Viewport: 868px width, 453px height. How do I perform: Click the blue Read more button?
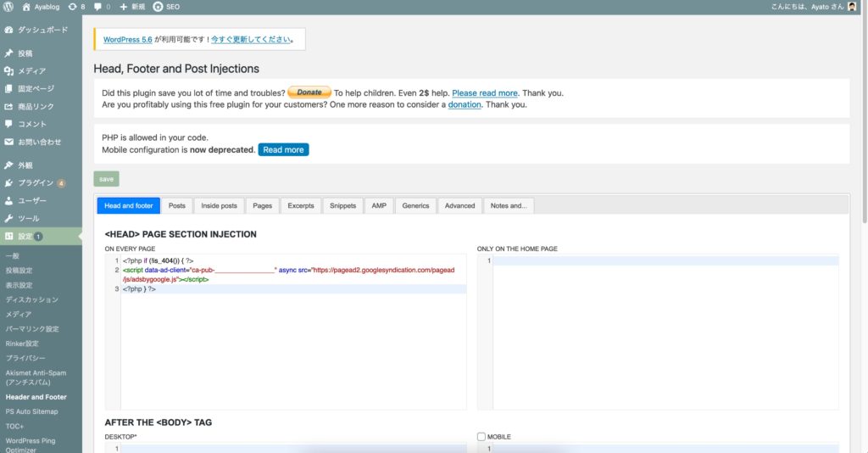283,149
